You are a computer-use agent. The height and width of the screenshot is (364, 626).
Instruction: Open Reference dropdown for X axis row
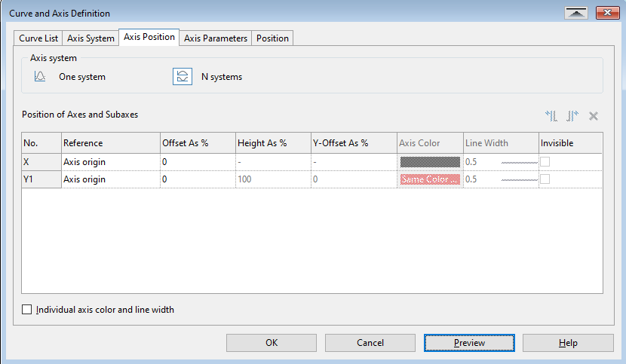tap(110, 161)
